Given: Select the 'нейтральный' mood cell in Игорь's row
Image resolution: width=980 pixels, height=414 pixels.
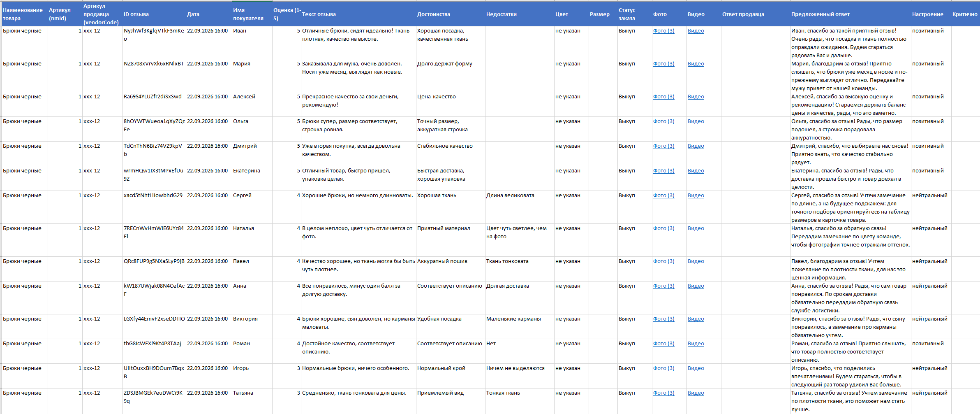Looking at the screenshot, I should pyautogui.click(x=931, y=376).
